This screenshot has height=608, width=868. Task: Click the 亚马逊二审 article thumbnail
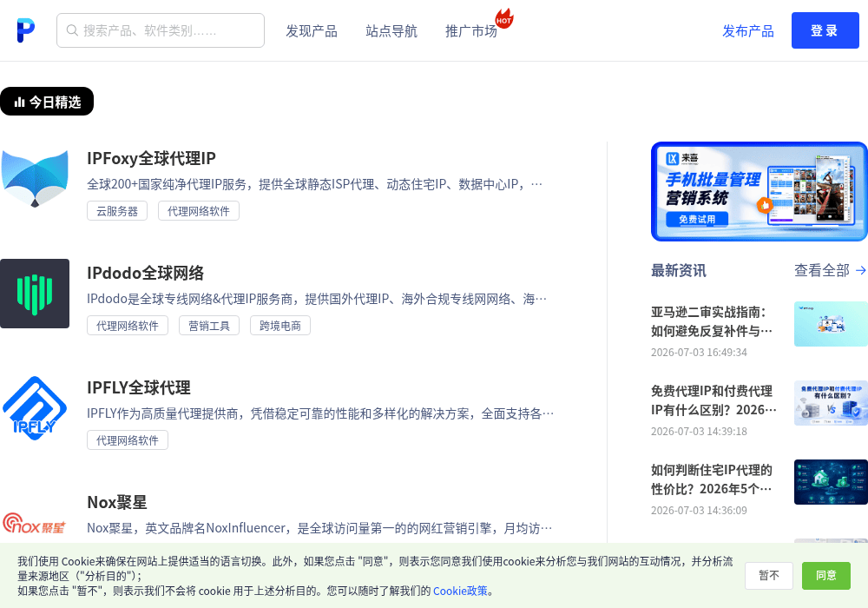pyautogui.click(x=831, y=324)
